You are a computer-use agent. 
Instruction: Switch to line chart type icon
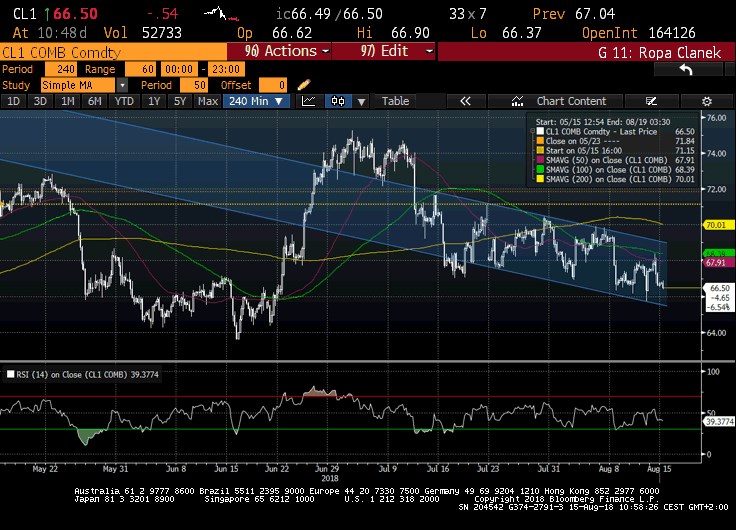point(308,101)
